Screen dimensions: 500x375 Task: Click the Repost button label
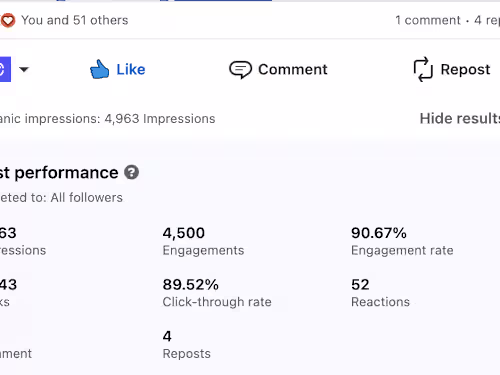pyautogui.click(x=465, y=69)
